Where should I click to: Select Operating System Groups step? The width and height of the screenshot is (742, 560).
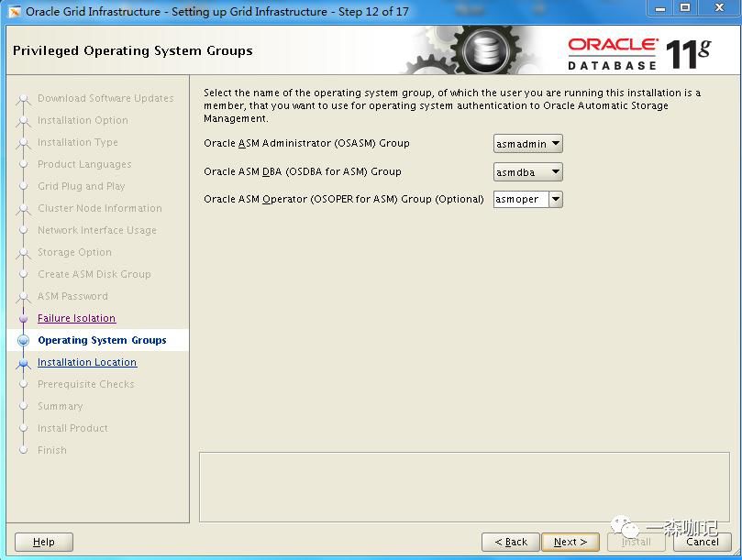coord(102,340)
